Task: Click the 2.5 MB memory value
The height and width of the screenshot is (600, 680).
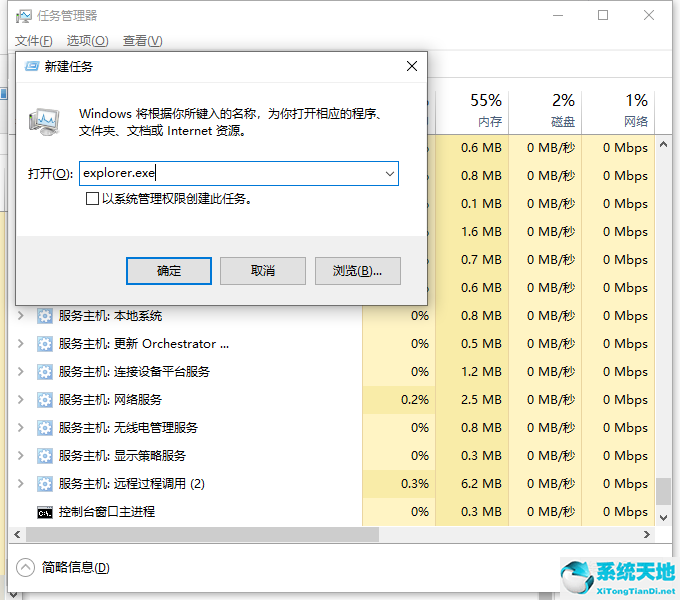Action: tap(481, 400)
